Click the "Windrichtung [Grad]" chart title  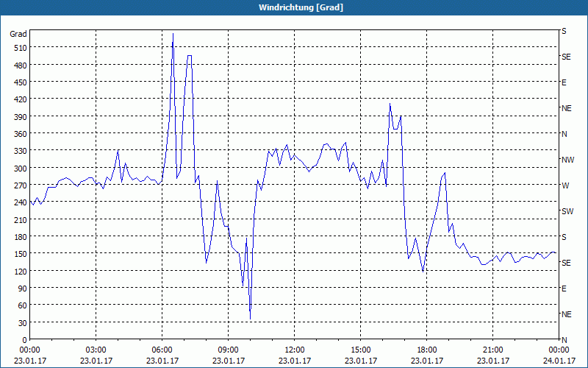point(301,7)
